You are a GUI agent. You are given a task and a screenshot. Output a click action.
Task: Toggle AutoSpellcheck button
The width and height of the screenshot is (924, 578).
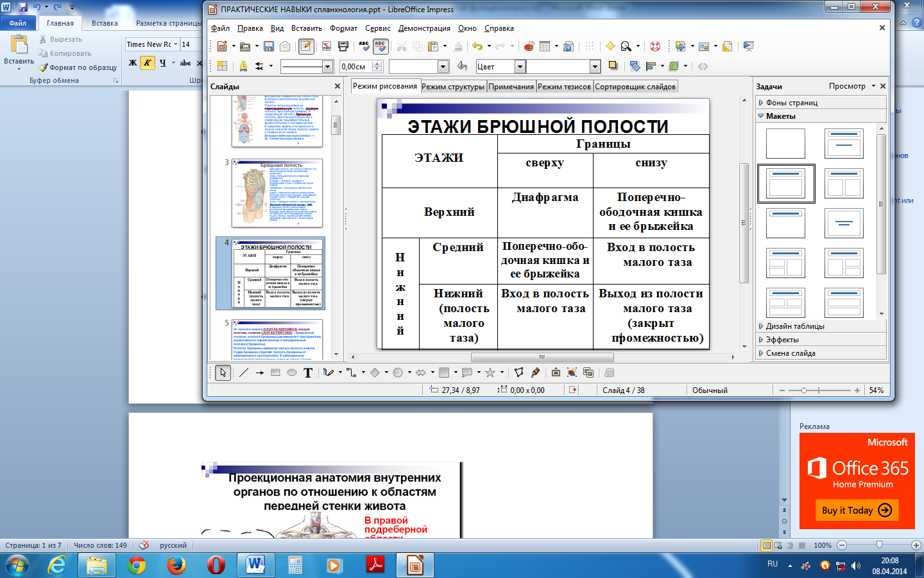pos(380,46)
